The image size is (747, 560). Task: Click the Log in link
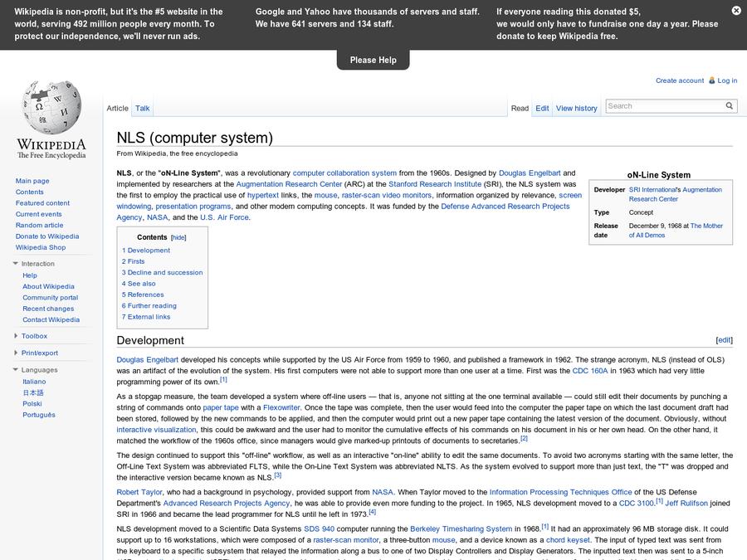click(x=727, y=80)
